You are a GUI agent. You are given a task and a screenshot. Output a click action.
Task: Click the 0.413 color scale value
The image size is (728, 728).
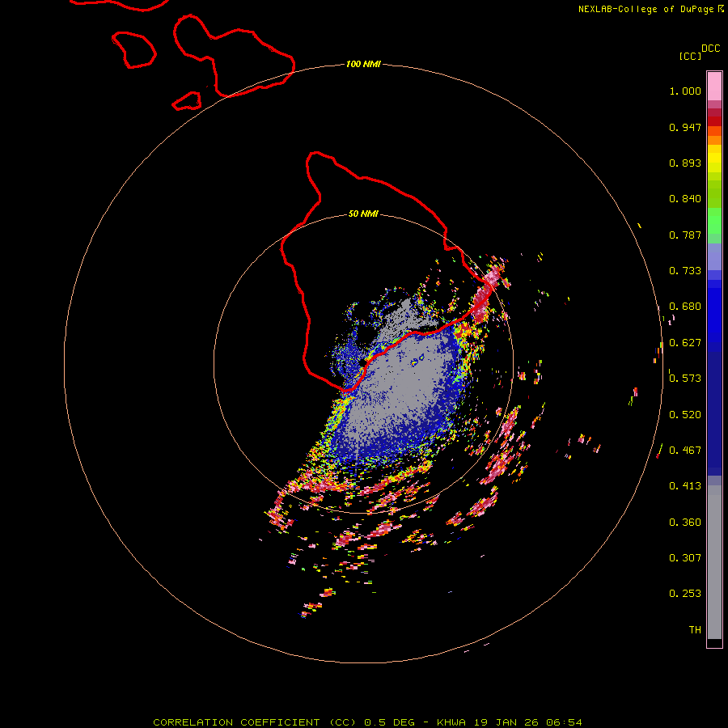point(685,486)
